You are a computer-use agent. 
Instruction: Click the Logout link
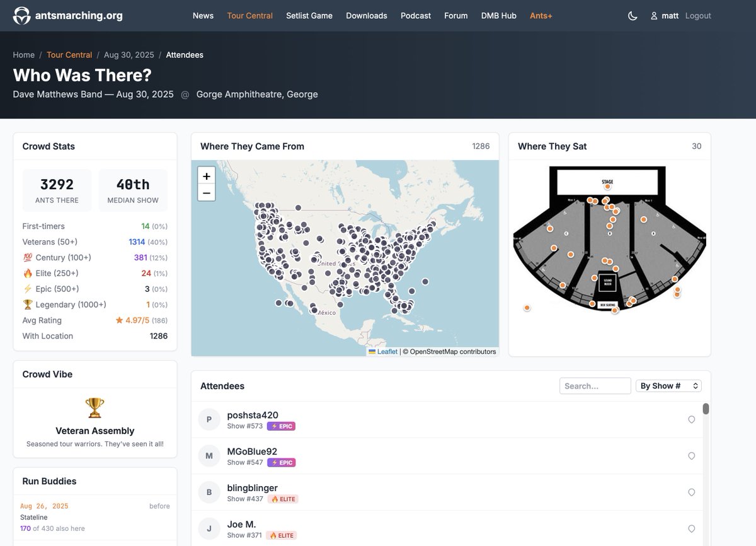click(x=698, y=16)
